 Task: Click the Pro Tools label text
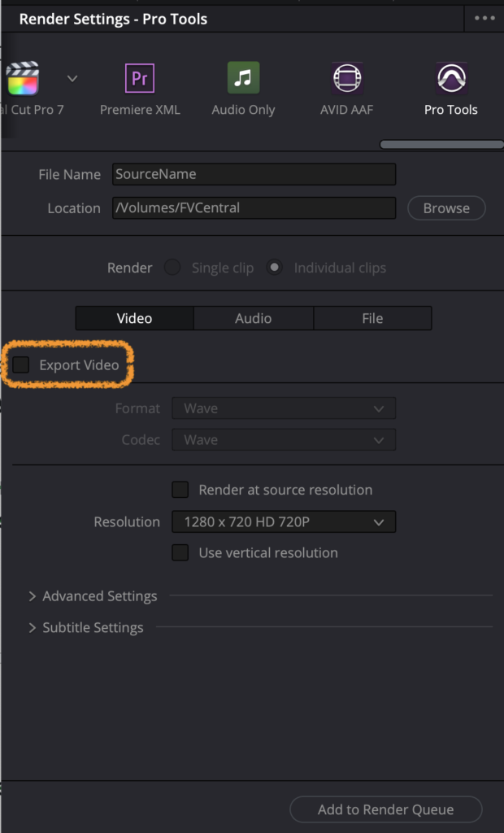coord(451,110)
